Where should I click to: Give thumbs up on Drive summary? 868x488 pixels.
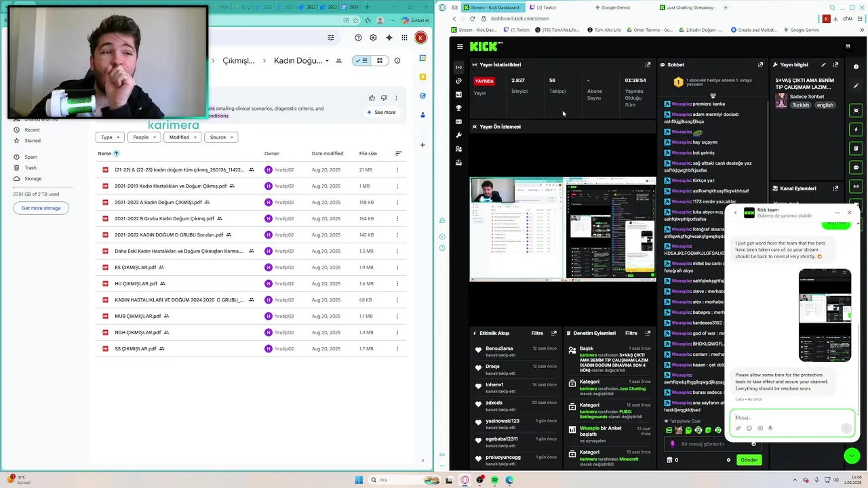[x=372, y=98]
